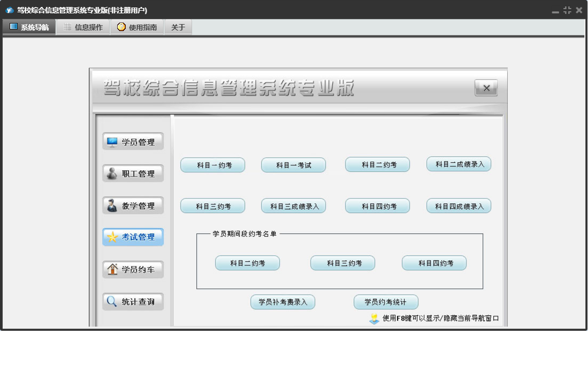Open the 系统导航 tab

[29, 27]
